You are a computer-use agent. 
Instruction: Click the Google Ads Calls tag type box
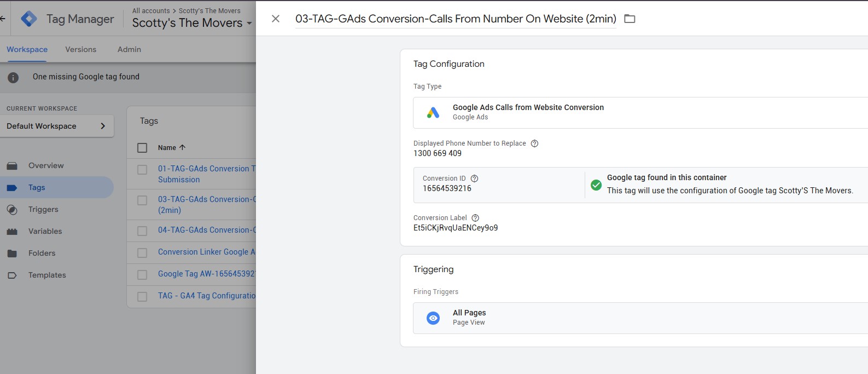point(640,113)
